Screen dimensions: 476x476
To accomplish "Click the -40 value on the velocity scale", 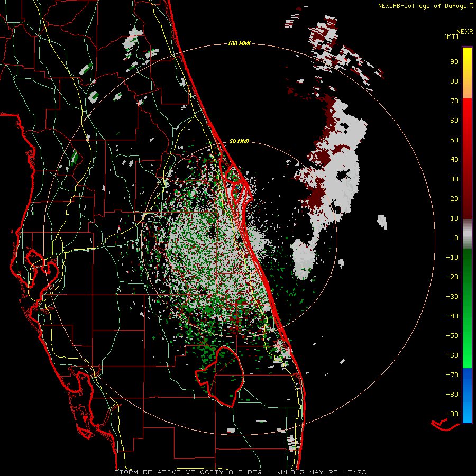I will (x=452, y=316).
